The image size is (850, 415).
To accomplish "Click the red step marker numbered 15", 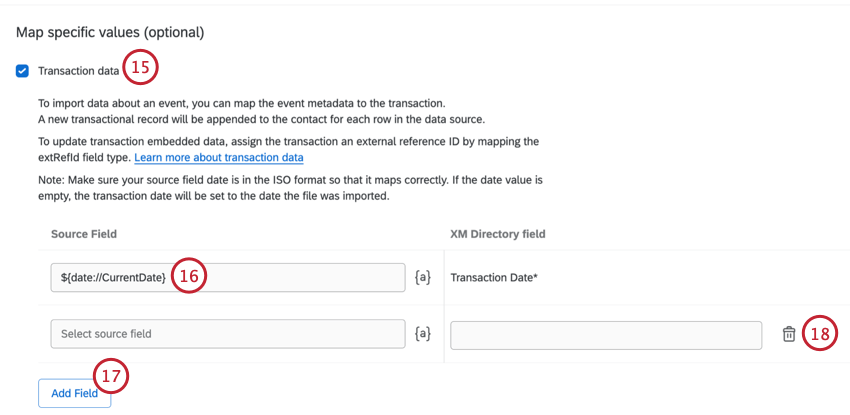I will pos(141,69).
